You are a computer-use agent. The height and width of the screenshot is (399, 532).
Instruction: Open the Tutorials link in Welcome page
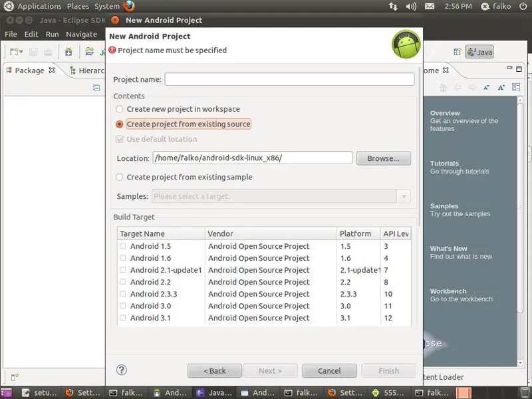[444, 163]
